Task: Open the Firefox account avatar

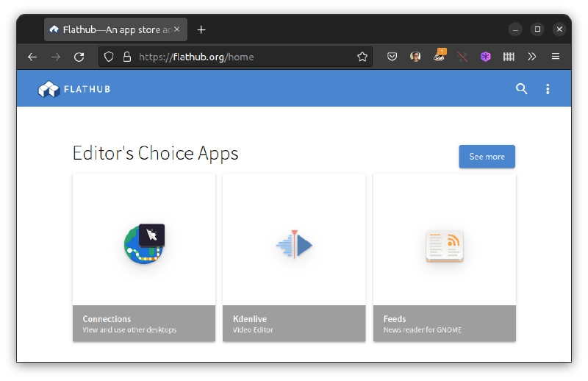Action: pyautogui.click(x=415, y=57)
